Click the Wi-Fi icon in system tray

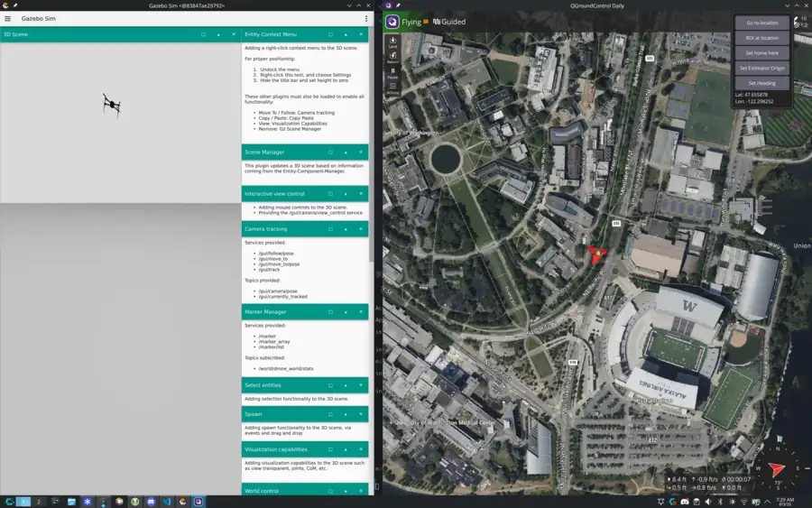[x=743, y=502]
